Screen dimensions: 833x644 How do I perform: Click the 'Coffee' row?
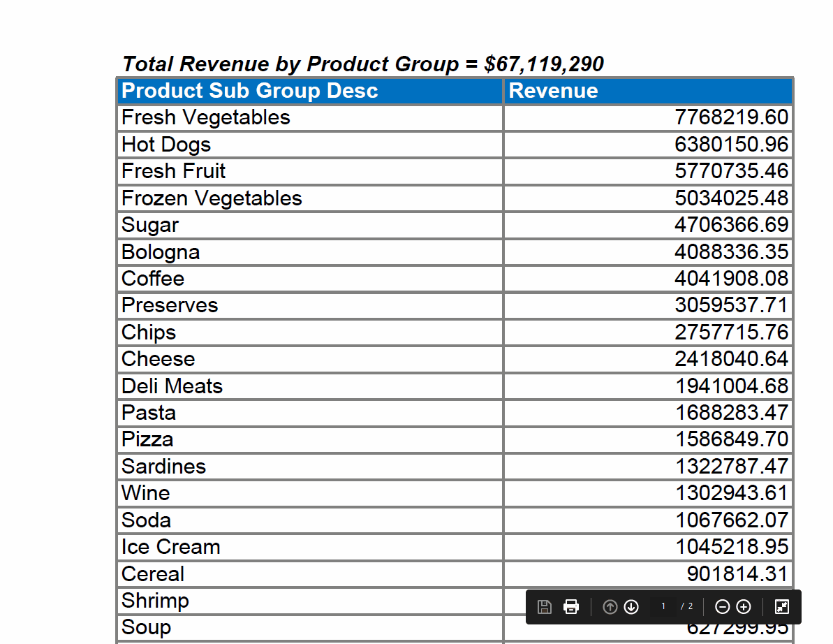point(153,279)
